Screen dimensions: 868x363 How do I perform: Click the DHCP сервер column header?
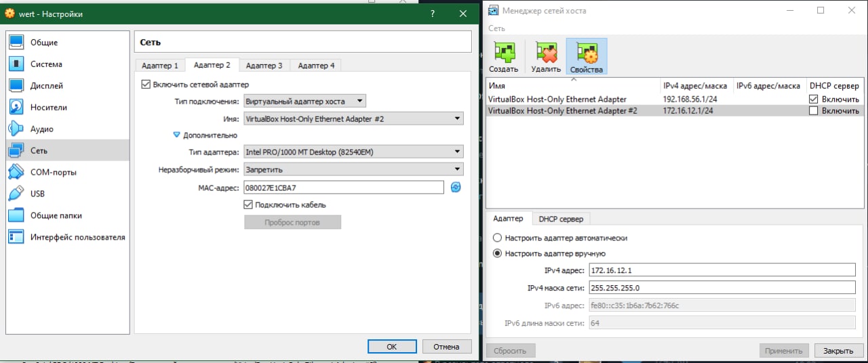tap(835, 86)
